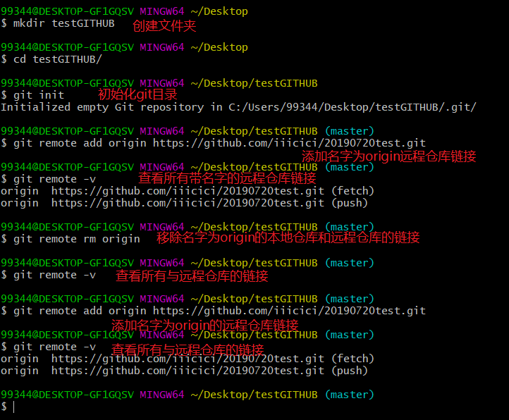Viewport: 509px width, 420px height.
Task: Click the (master) label on the last prompt line
Action: 349,395
